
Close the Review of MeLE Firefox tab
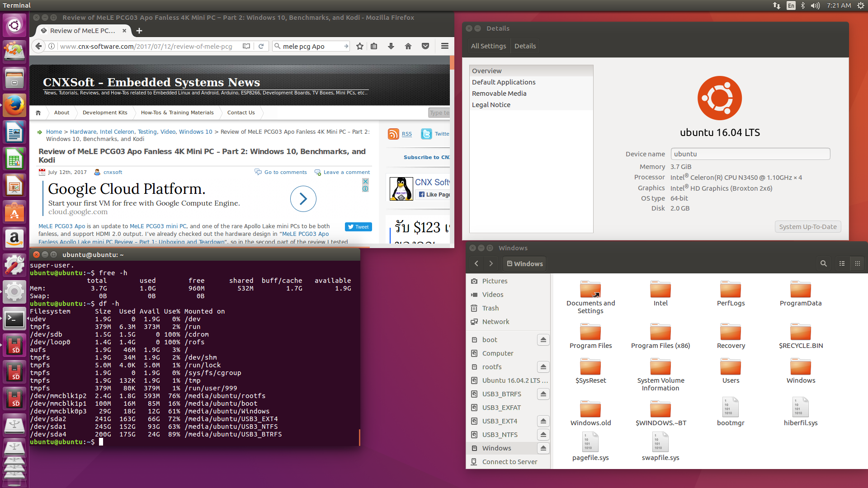[124, 31]
